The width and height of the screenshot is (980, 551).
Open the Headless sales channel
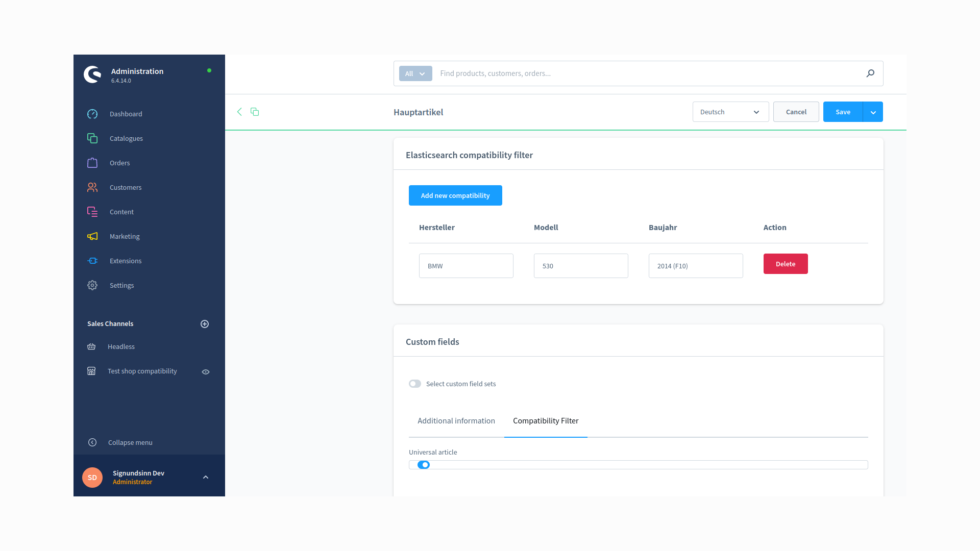pyautogui.click(x=121, y=346)
